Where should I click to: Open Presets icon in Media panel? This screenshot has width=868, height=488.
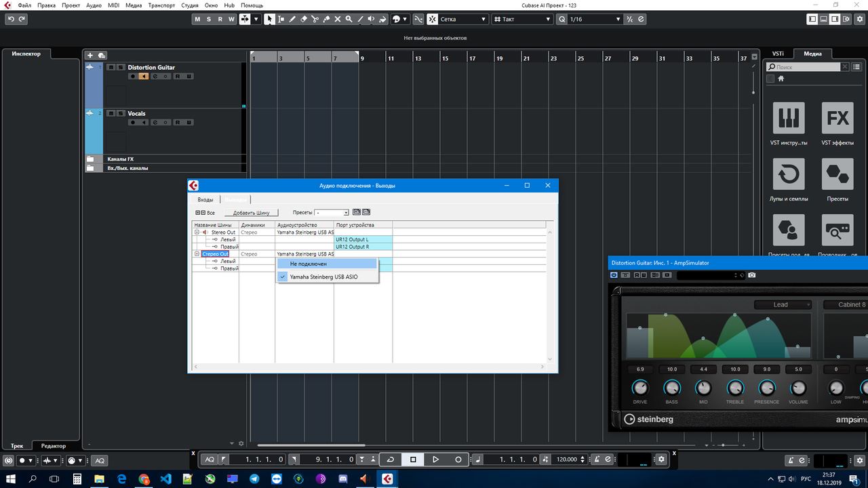pyautogui.click(x=837, y=175)
